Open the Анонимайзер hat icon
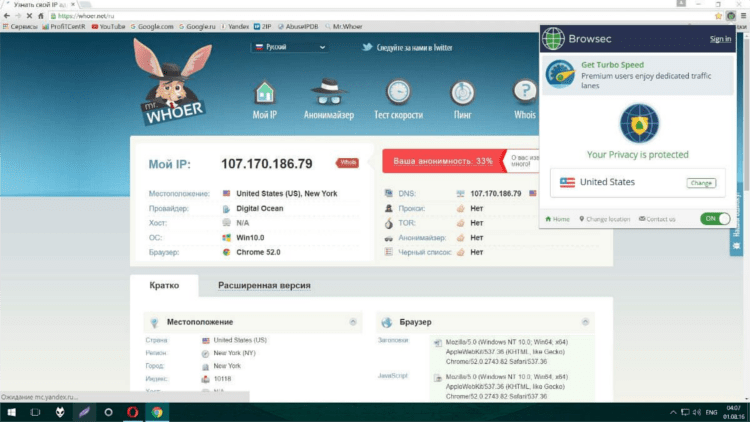The height and width of the screenshot is (422, 750). point(329,92)
